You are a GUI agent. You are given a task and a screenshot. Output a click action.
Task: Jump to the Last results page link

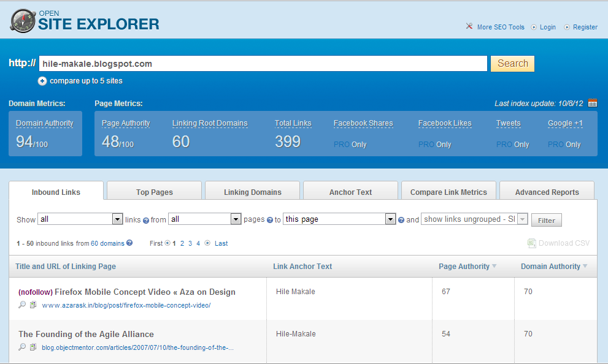tap(221, 243)
